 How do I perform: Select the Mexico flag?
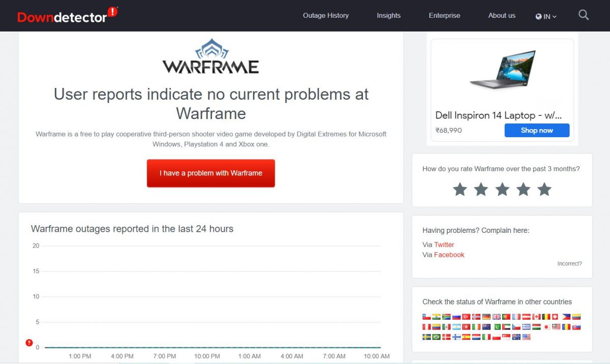click(x=446, y=327)
